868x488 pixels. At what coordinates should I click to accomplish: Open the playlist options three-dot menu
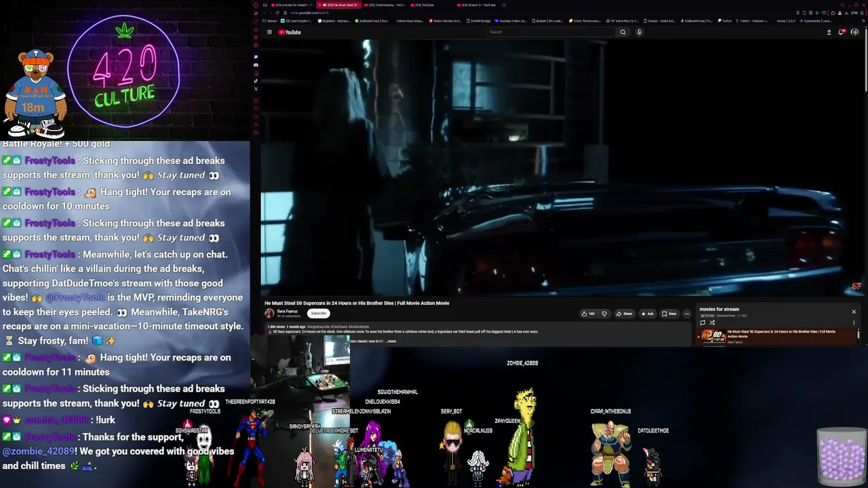(x=854, y=323)
